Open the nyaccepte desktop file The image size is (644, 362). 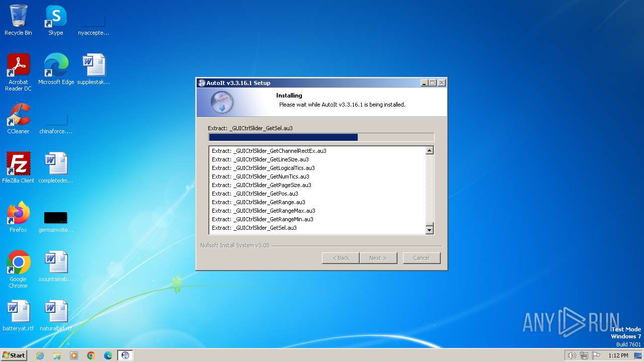[94, 20]
